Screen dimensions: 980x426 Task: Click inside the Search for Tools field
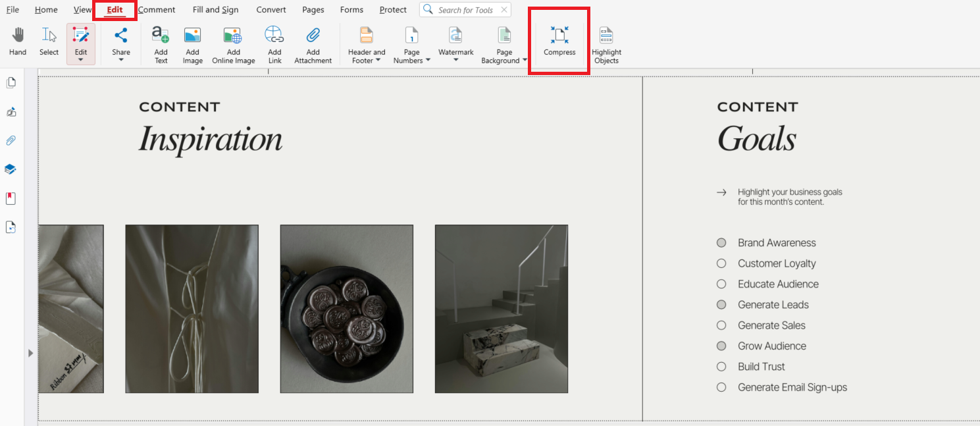[x=467, y=9]
